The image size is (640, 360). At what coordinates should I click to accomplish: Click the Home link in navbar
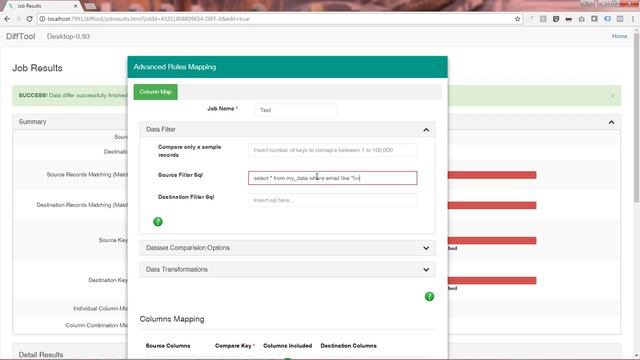pos(619,36)
